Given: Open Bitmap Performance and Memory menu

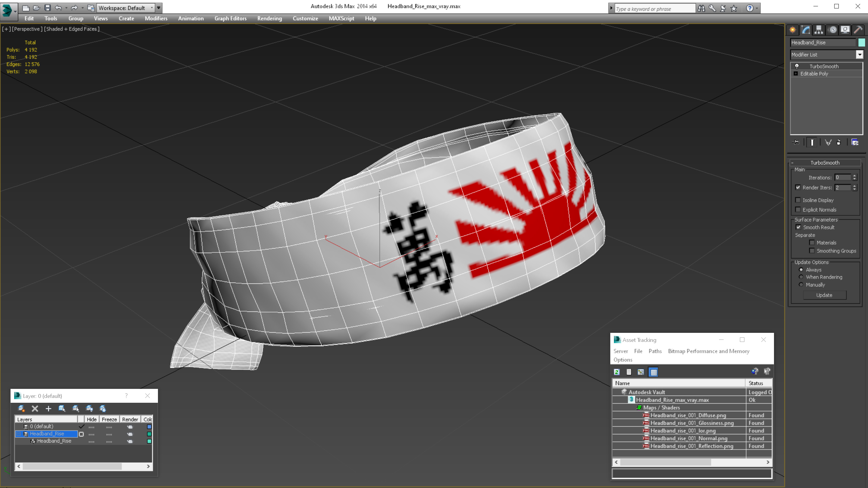Looking at the screenshot, I should 709,351.
